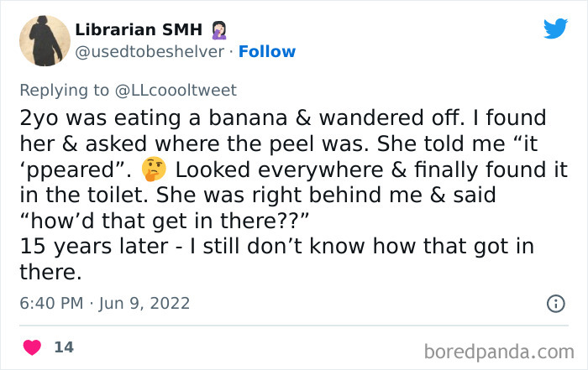View the 14 likes count
Image resolution: width=588 pixels, height=370 pixels.
(x=63, y=347)
